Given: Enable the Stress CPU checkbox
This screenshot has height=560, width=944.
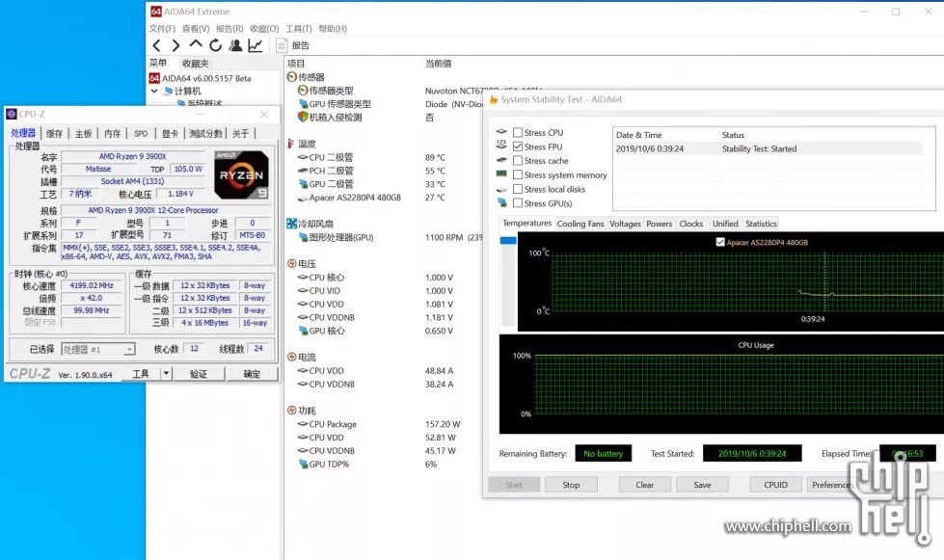Looking at the screenshot, I should coord(518,132).
